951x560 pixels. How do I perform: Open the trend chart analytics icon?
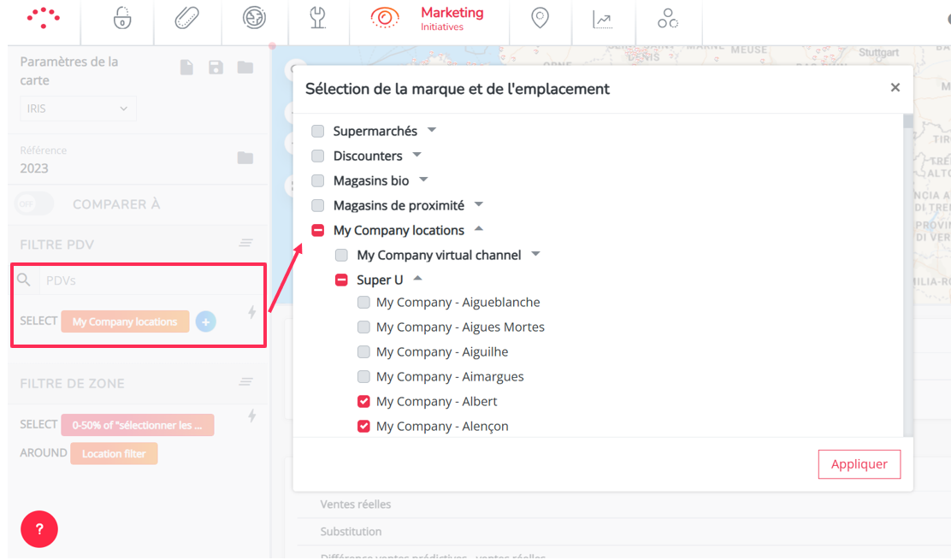(x=602, y=19)
